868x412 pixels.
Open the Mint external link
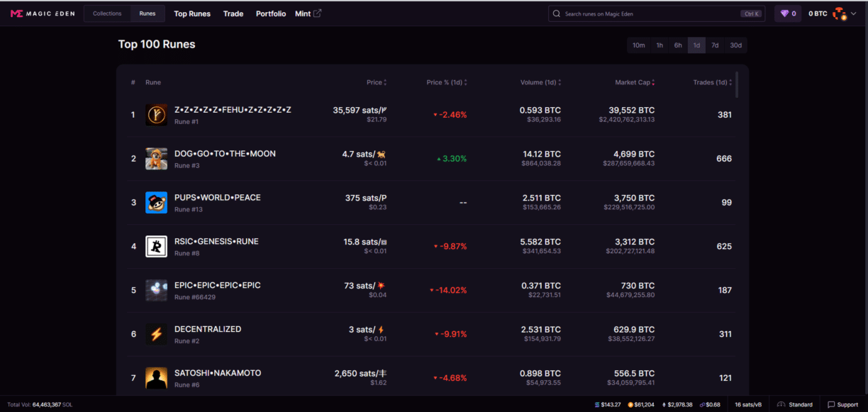click(308, 13)
